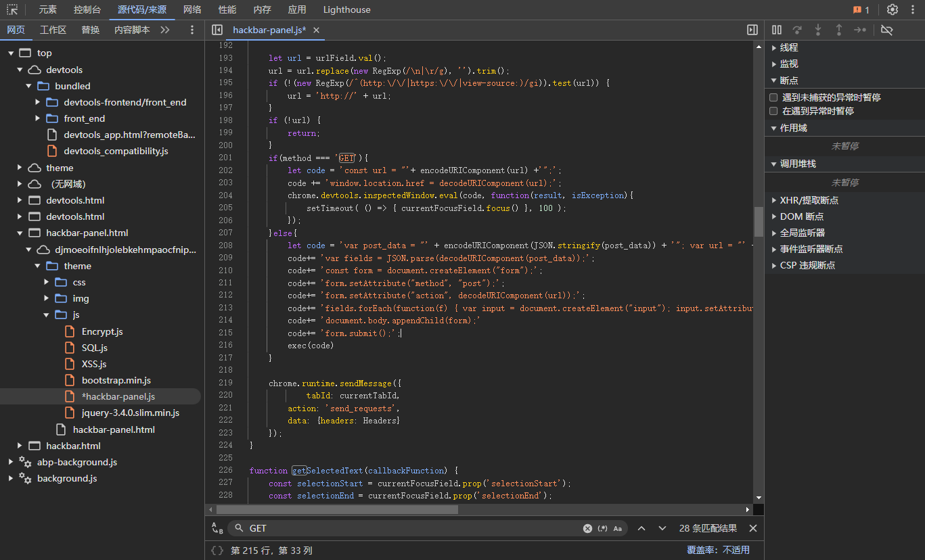The image size is (925, 560).
Task: Click the inspect element picker icon
Action: pos(12,9)
